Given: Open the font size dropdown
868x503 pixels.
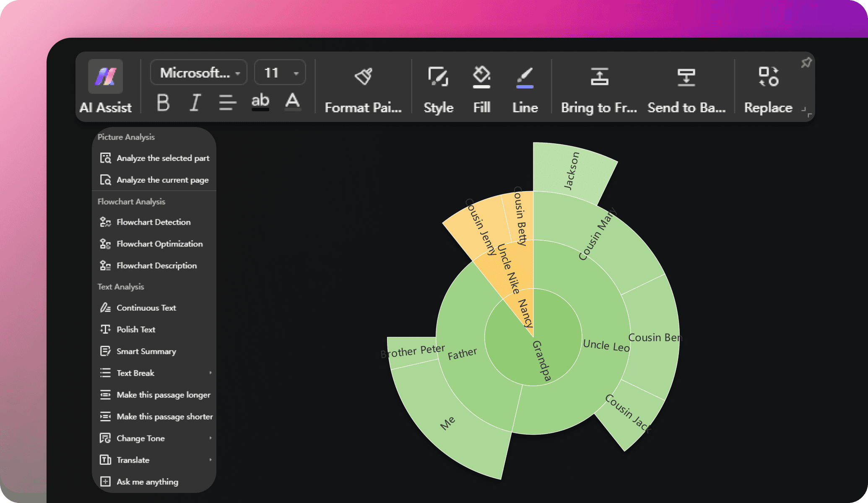Looking at the screenshot, I should coord(280,73).
